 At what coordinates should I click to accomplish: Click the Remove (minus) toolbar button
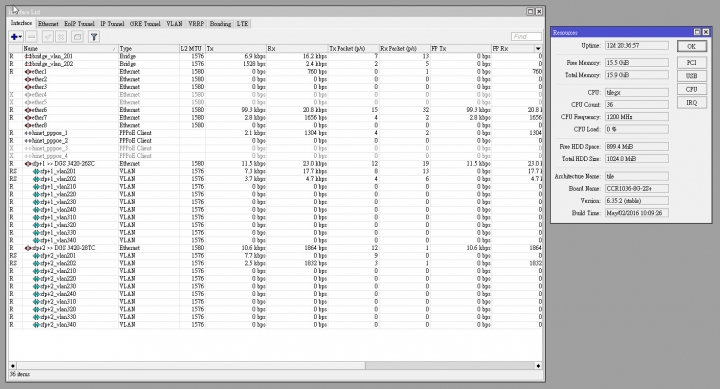pyautogui.click(x=31, y=37)
